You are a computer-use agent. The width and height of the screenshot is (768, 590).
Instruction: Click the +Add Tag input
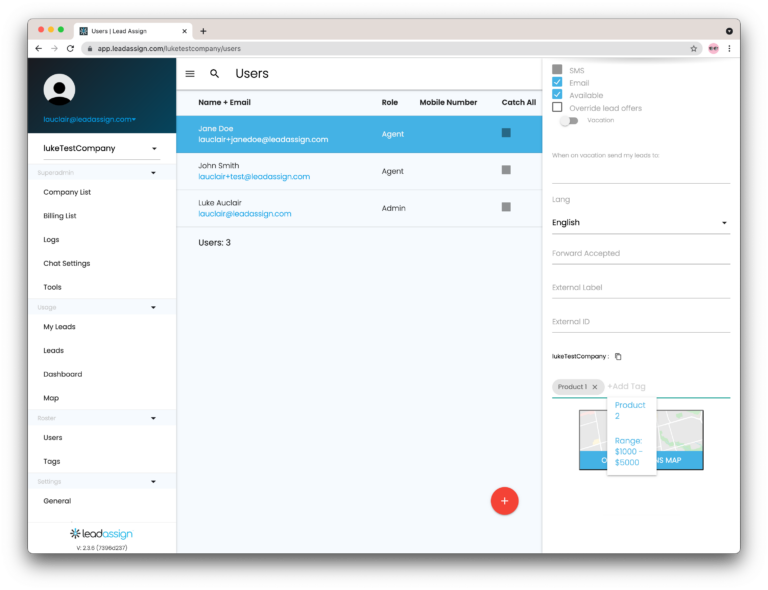coord(668,386)
